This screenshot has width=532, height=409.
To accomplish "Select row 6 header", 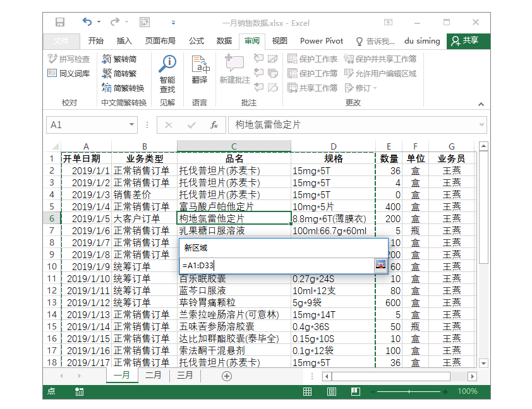I will point(52,218).
